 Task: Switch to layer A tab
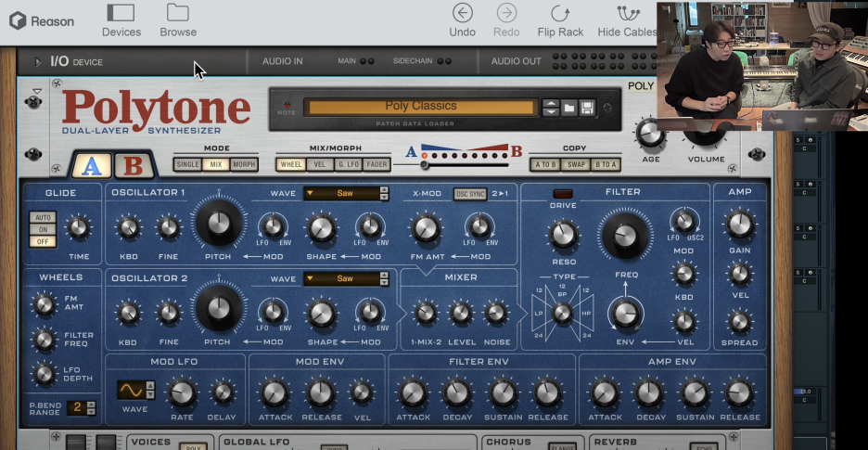click(92, 166)
